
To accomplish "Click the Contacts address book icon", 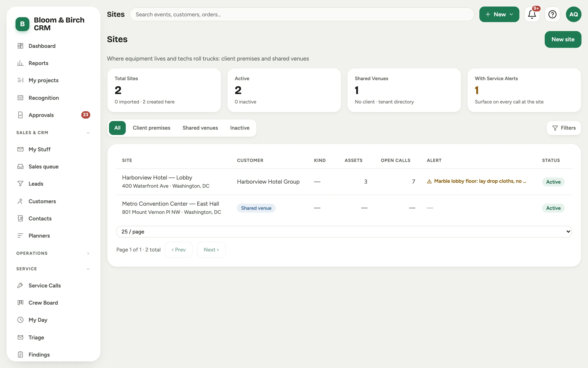I will (20, 218).
